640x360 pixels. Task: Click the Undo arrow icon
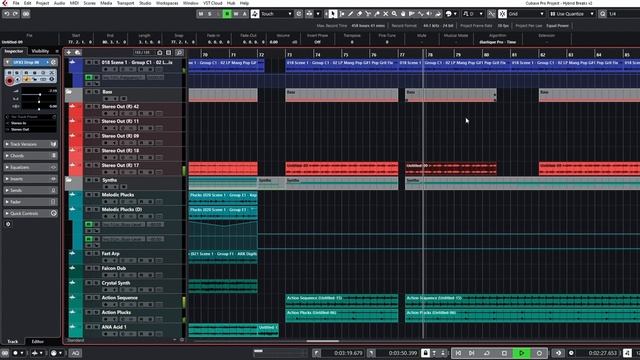point(7,14)
